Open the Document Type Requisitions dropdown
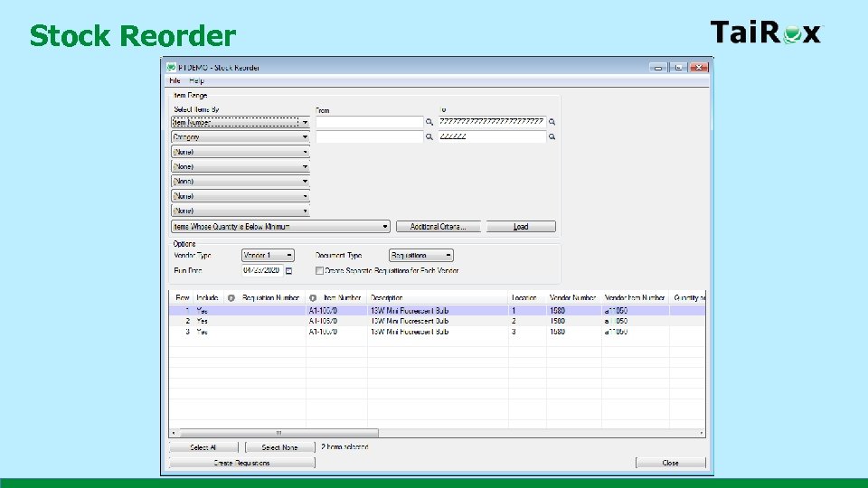 (x=448, y=256)
